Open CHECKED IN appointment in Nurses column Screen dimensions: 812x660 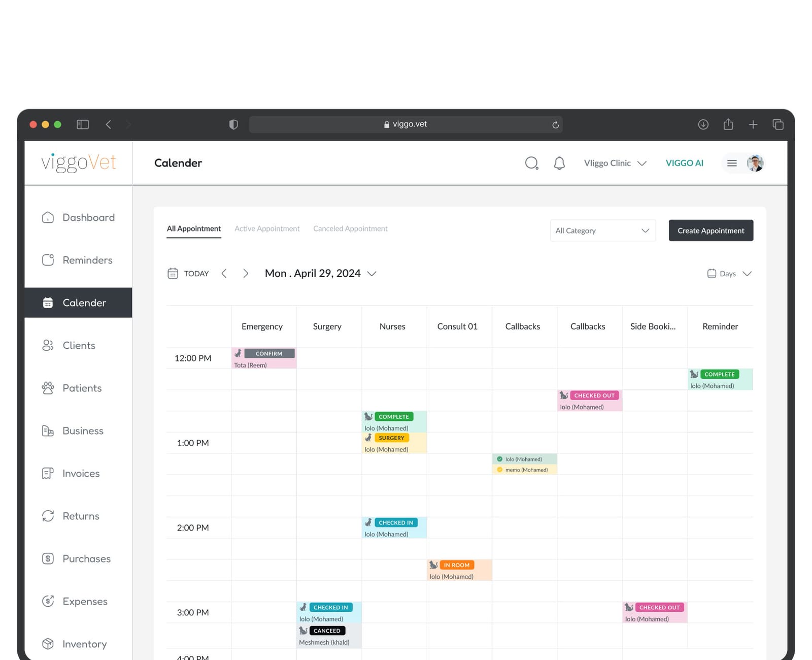point(394,527)
